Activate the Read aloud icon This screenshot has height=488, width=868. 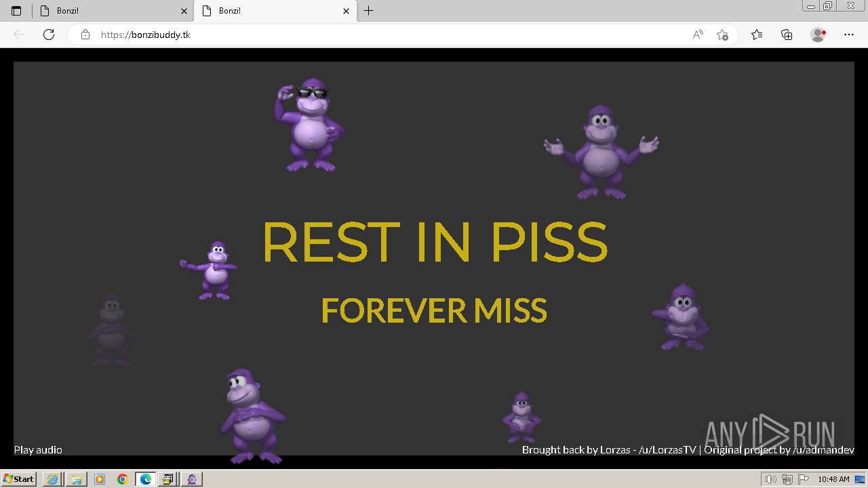pos(698,35)
